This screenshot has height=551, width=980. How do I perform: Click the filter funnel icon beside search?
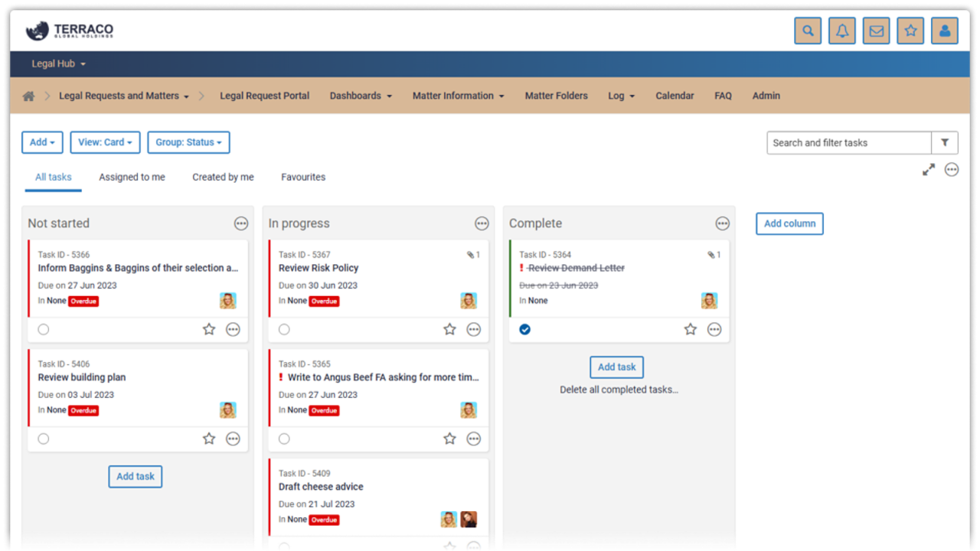click(945, 142)
